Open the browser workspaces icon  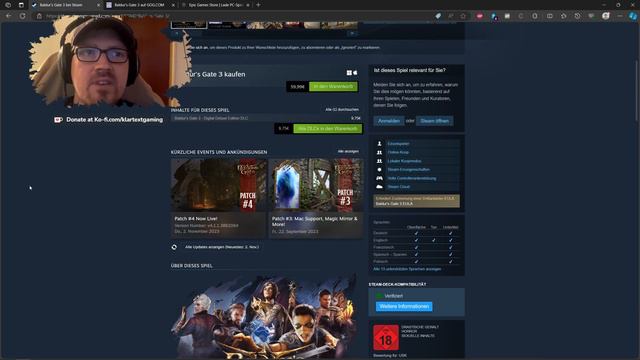click(x=8, y=5)
